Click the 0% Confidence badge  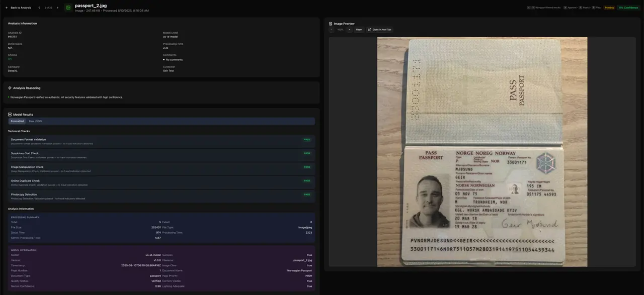(x=628, y=8)
